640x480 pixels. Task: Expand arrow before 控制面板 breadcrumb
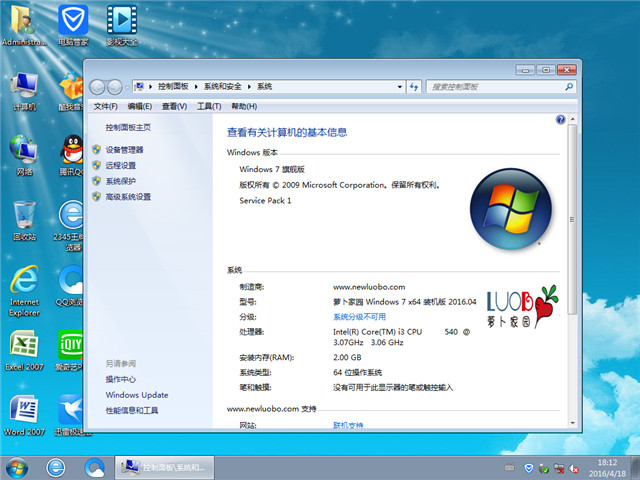click(150, 87)
